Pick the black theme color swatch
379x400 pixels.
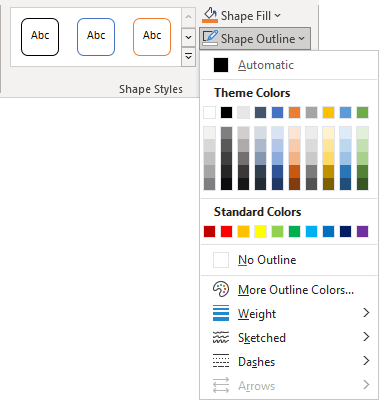pyautogui.click(x=226, y=113)
